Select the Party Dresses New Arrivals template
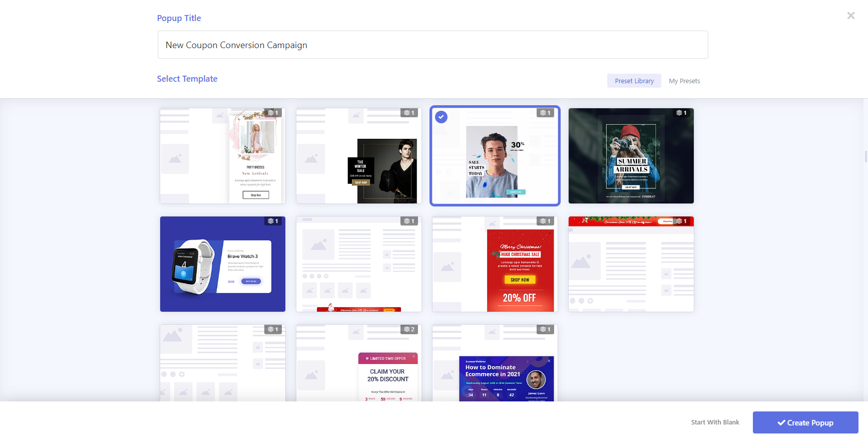 click(223, 156)
